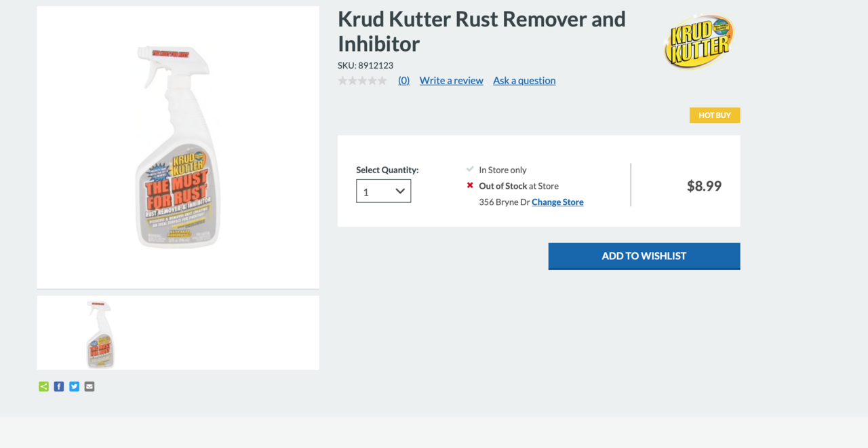
Task: Click the Change Store link
Action: click(557, 202)
